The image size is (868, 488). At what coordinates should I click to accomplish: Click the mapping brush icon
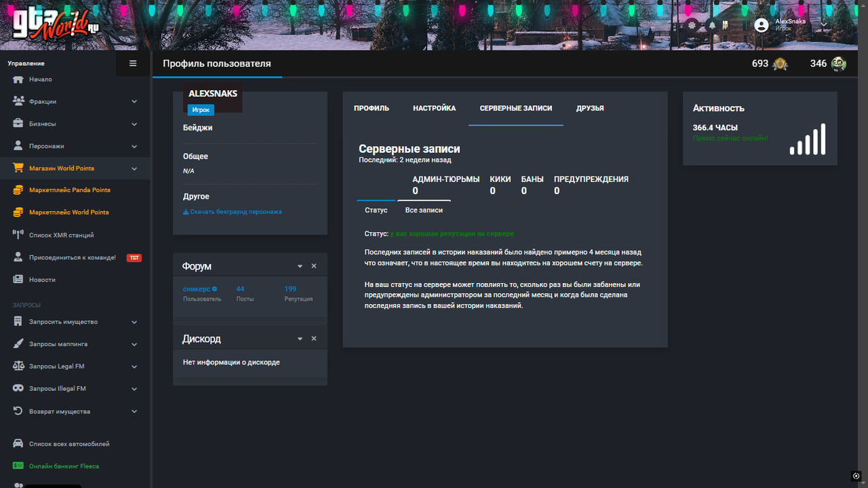click(18, 344)
